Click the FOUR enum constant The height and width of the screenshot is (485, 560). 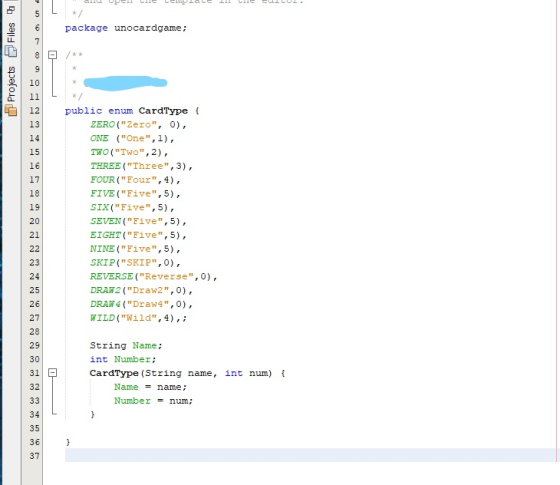tap(102, 180)
